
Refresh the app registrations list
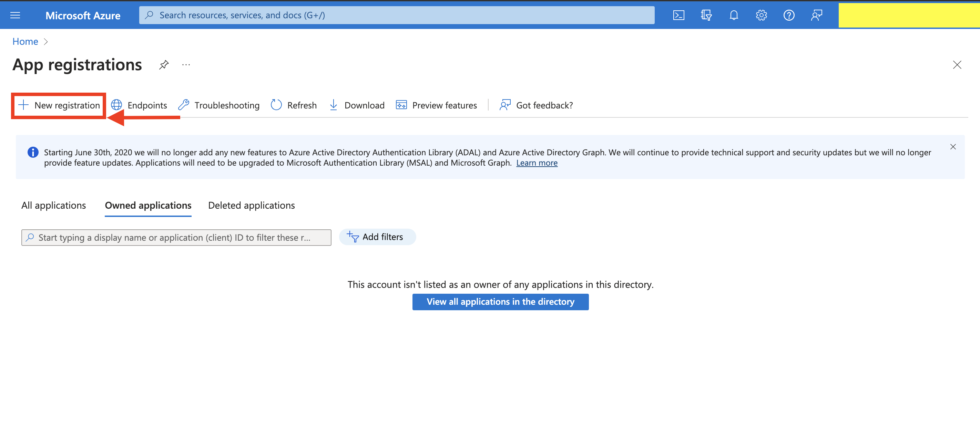294,105
